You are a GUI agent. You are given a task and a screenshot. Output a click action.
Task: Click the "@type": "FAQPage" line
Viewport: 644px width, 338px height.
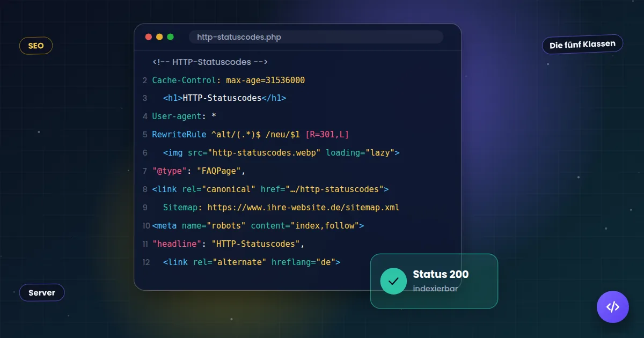pos(199,171)
